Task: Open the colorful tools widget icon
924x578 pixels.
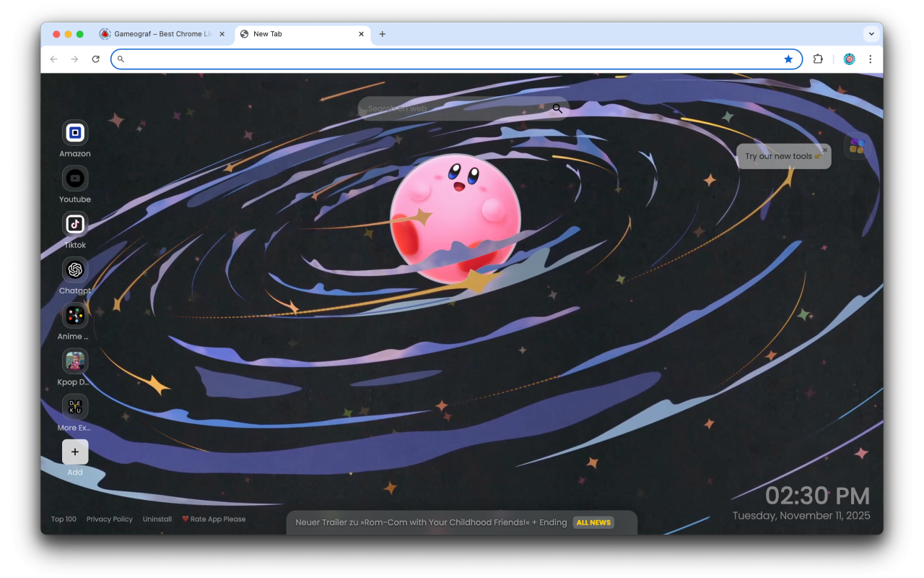Action: click(x=857, y=146)
